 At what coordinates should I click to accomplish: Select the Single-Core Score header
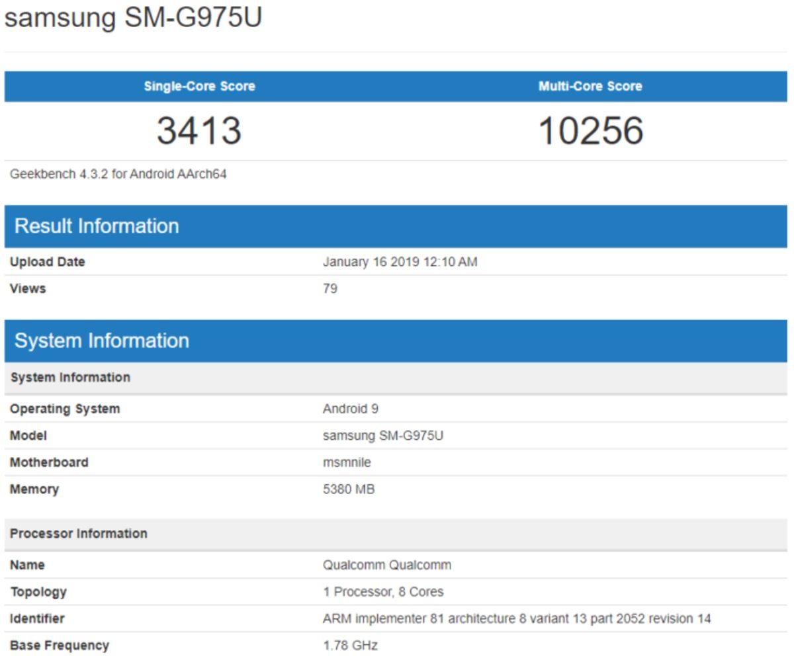pos(198,85)
